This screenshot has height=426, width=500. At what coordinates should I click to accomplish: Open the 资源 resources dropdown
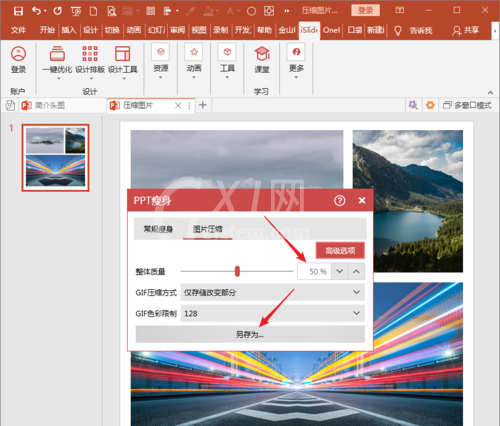(161, 61)
